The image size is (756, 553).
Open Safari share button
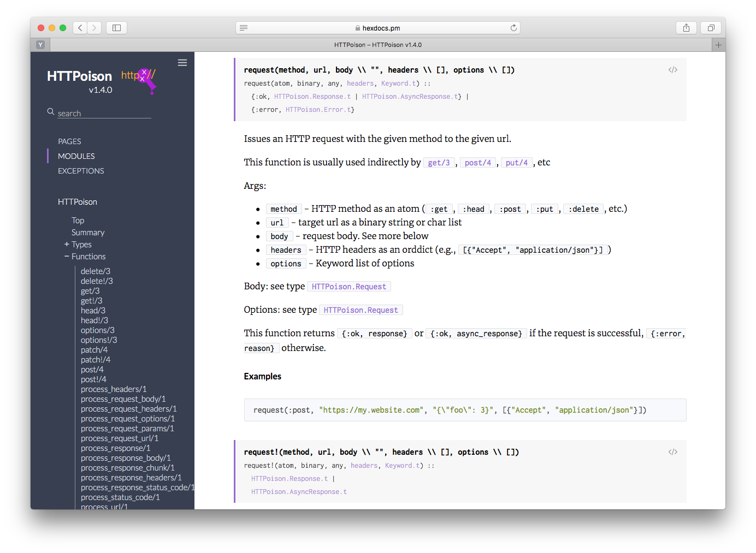[686, 28]
